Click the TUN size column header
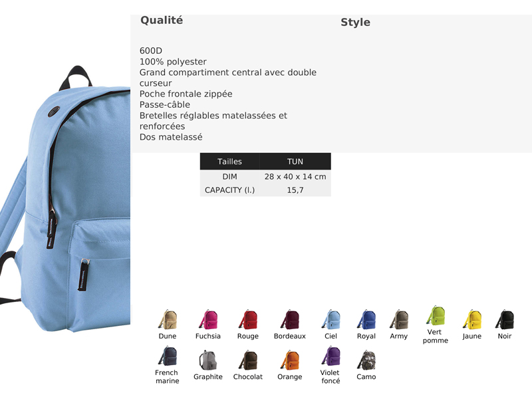 [295, 162]
